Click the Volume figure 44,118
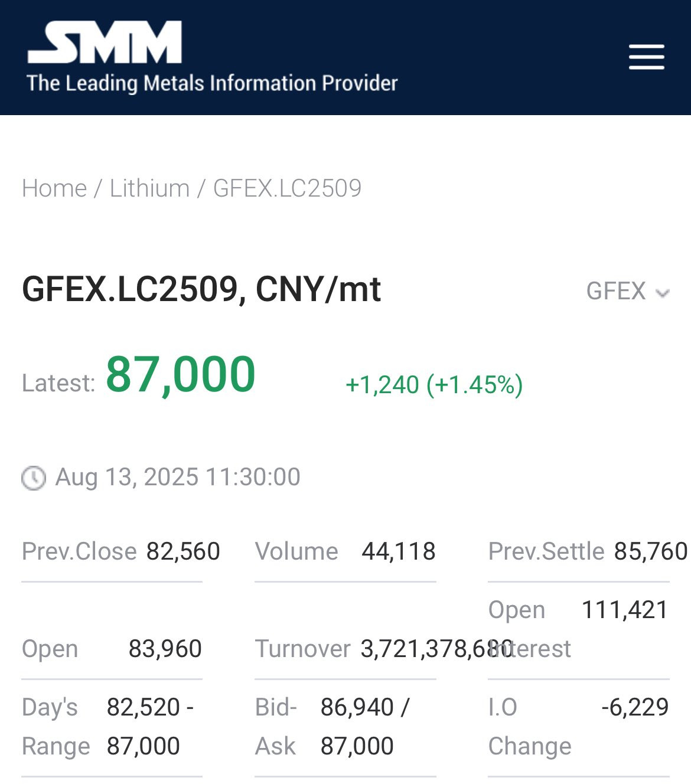The width and height of the screenshot is (691, 784). point(399,551)
